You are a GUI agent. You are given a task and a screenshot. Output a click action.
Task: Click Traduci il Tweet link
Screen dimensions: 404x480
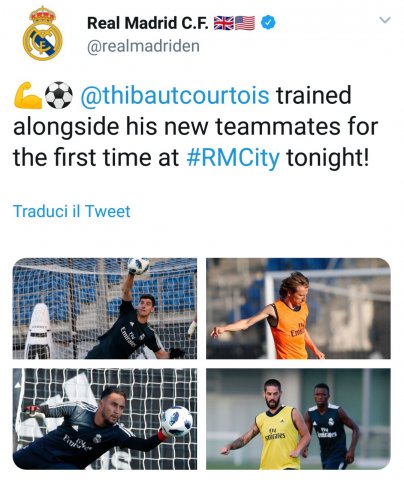71,211
